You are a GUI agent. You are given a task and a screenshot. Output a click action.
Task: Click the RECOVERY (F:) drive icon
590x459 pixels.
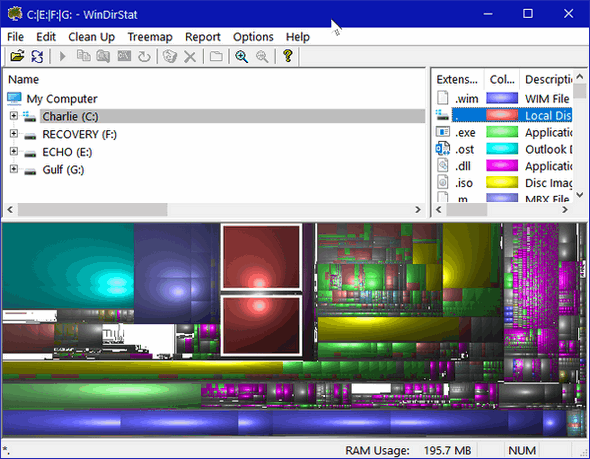[x=30, y=136]
